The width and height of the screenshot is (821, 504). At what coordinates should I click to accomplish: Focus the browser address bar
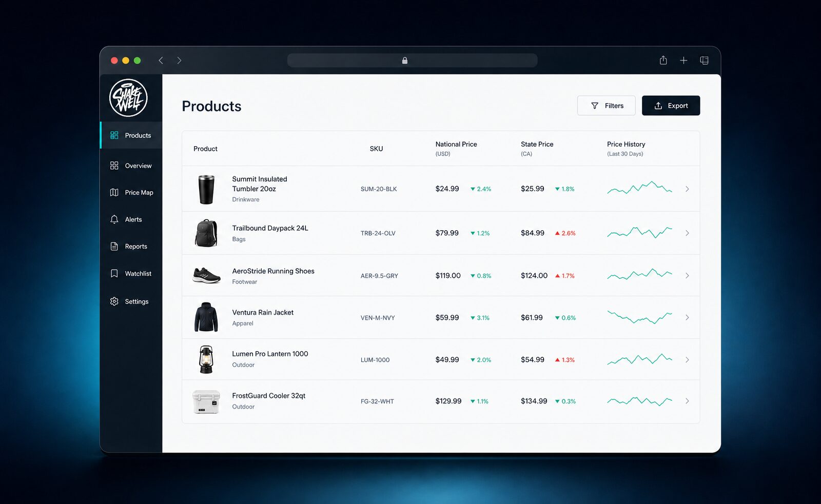pyautogui.click(x=413, y=61)
